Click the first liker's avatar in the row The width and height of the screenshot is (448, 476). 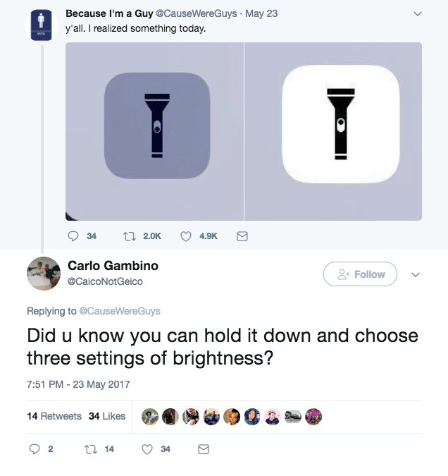coord(149,417)
